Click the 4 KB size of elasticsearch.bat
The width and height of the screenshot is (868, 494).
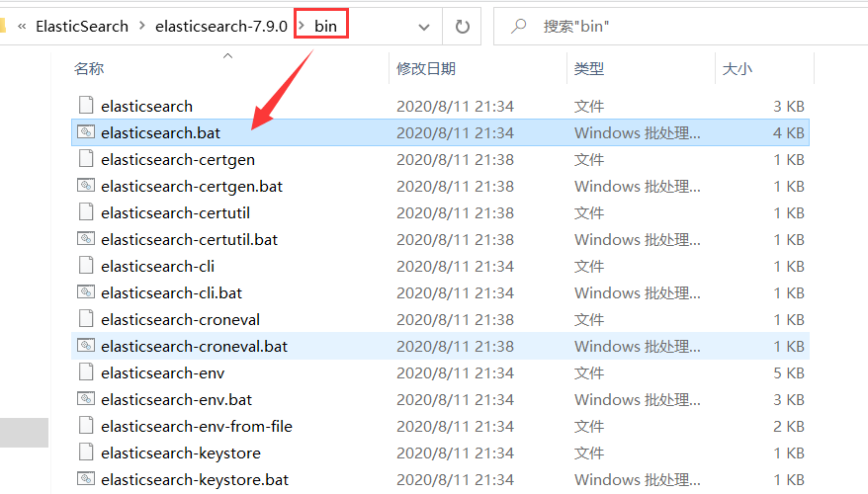click(788, 132)
